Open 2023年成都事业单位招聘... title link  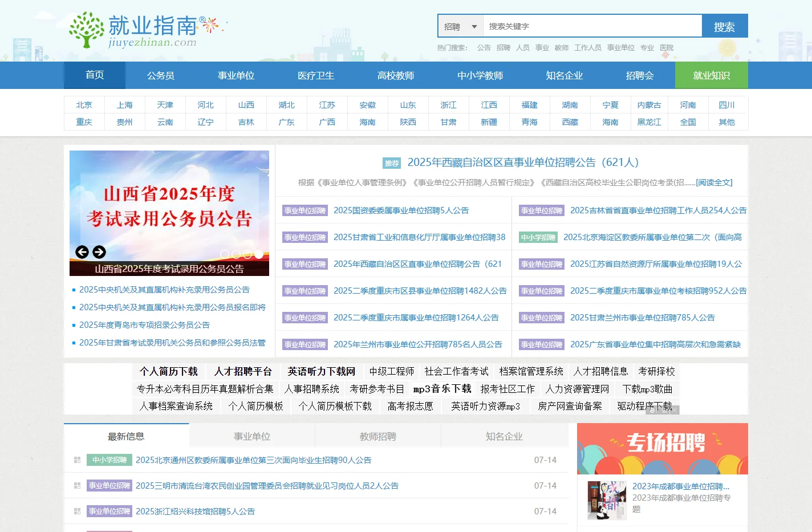pos(681,486)
